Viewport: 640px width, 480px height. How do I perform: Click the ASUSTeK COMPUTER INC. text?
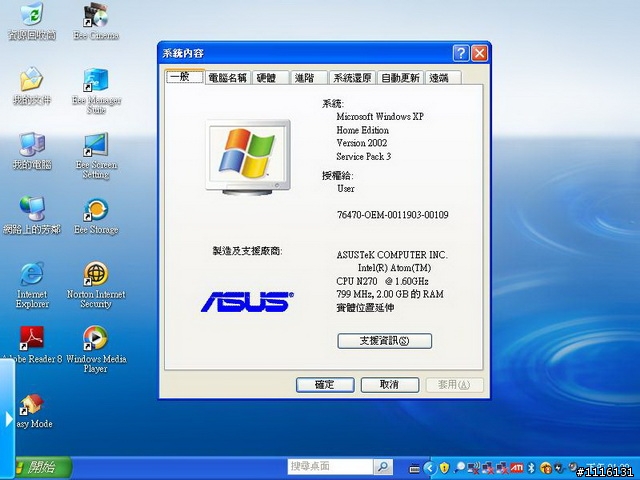[392, 255]
